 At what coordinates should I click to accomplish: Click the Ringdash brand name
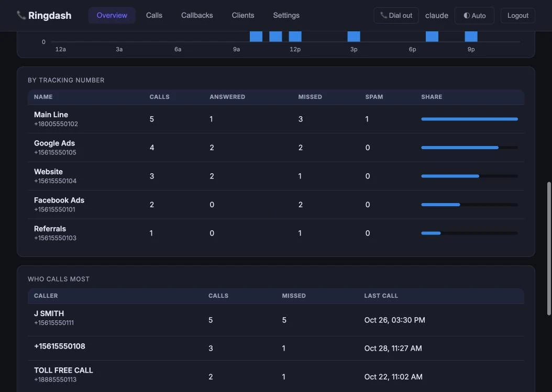(x=50, y=16)
